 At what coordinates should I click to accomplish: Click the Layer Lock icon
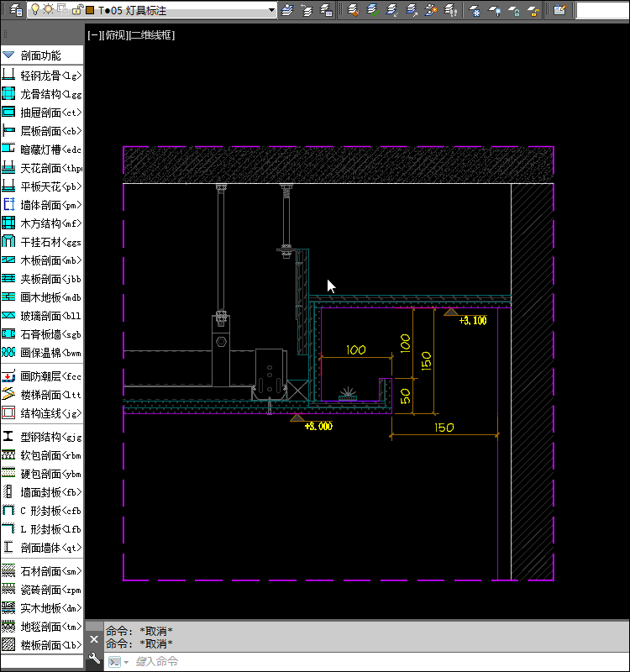(514, 10)
